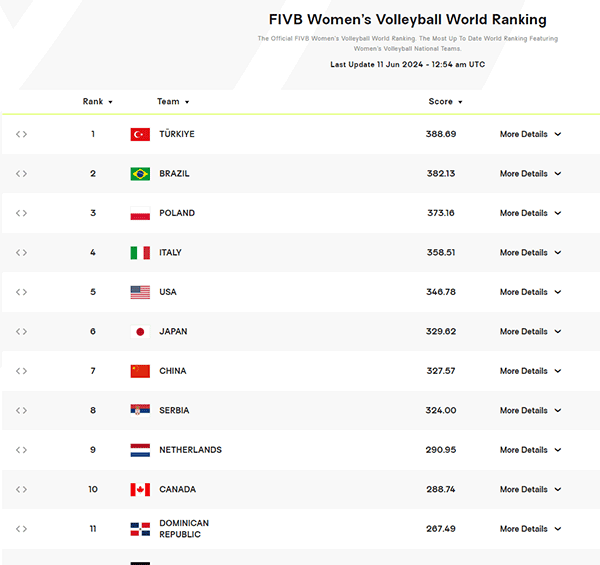Click the Italy flag icon
This screenshot has width=600, height=565.
point(140,252)
